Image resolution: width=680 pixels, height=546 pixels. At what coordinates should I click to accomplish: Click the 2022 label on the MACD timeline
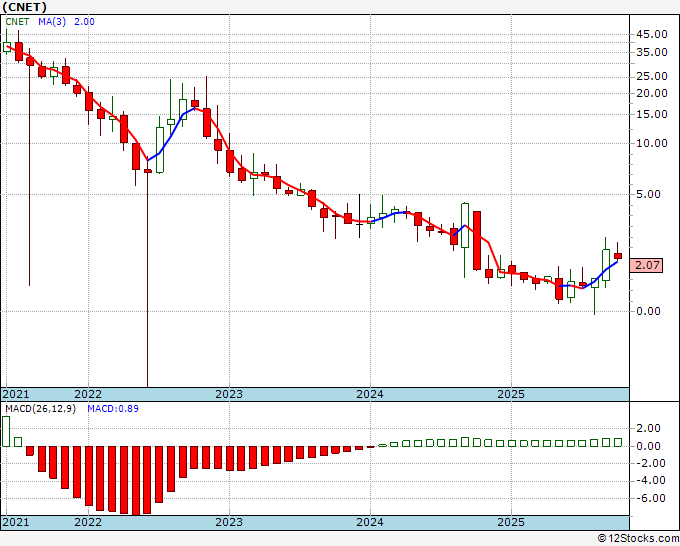pos(88,522)
